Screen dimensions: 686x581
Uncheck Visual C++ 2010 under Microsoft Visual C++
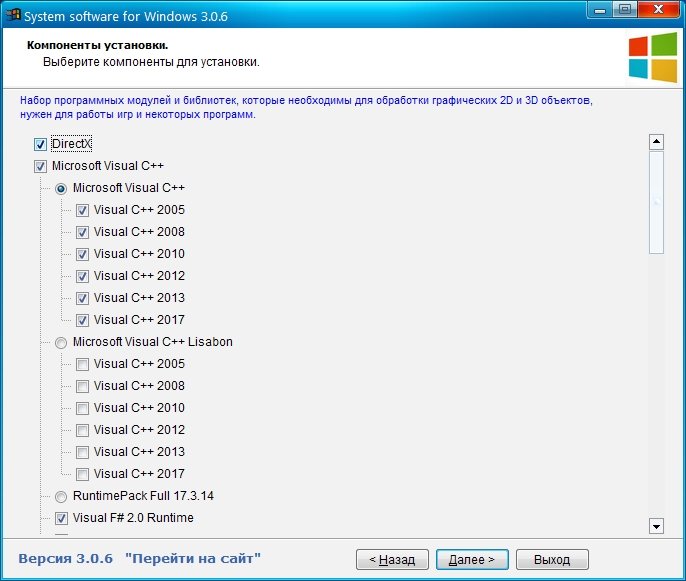click(82, 254)
